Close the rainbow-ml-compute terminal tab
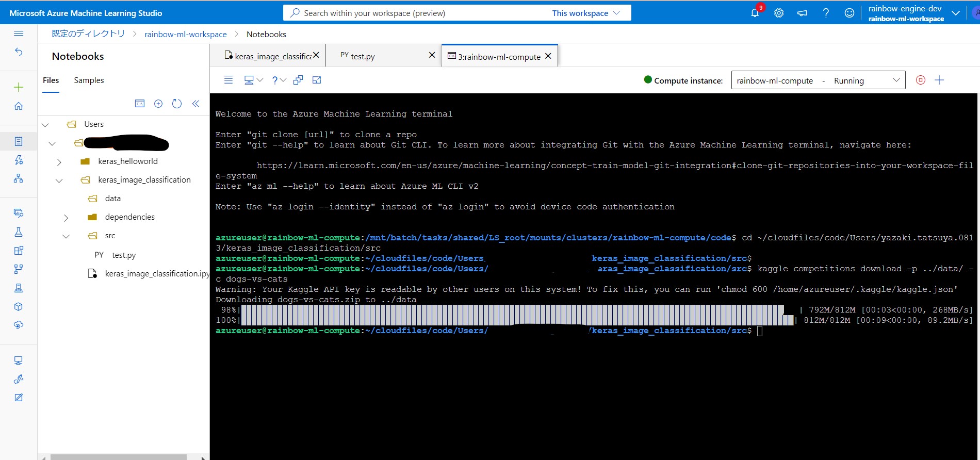Image resolution: width=980 pixels, height=460 pixels. coord(548,56)
